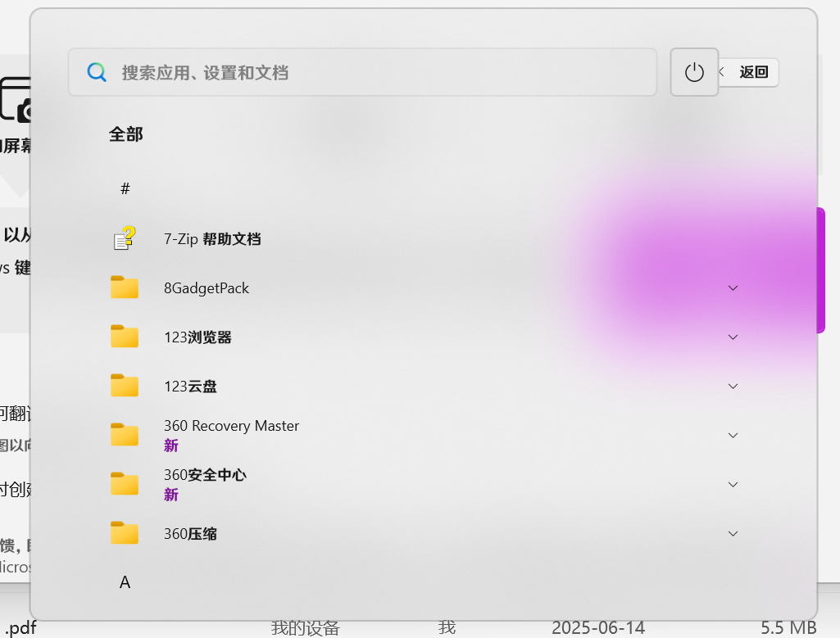
Task: Open the 123浏览器 folder icon
Action: point(124,337)
